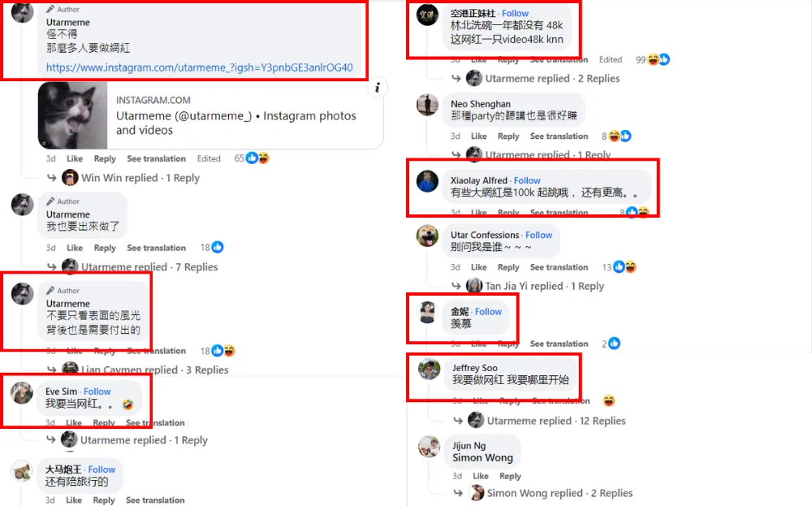Viewport: 812px width, 506px height.
Task: Follow Eve Sim from her comment
Action: coord(97,391)
